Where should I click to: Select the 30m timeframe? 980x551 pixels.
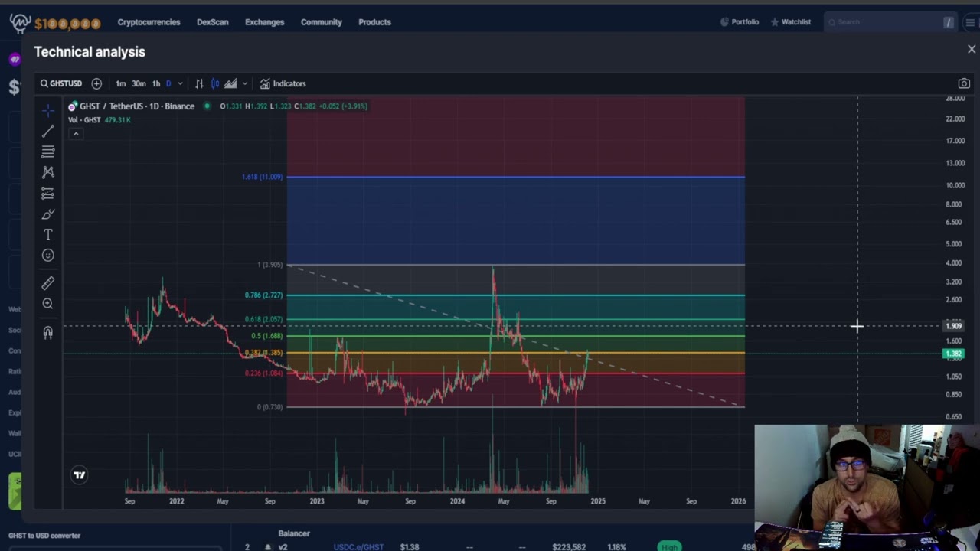coord(139,83)
